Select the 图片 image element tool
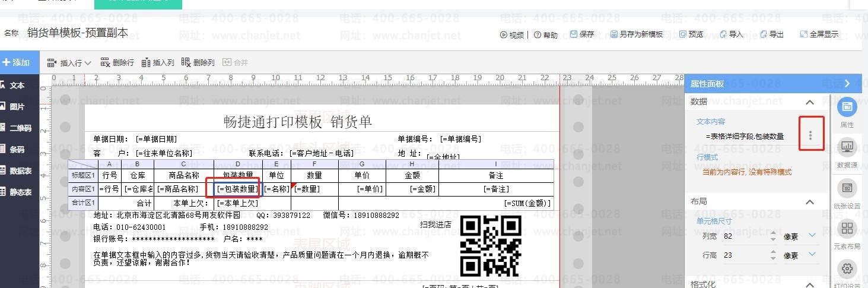The height and width of the screenshot is (288, 868). [13, 107]
